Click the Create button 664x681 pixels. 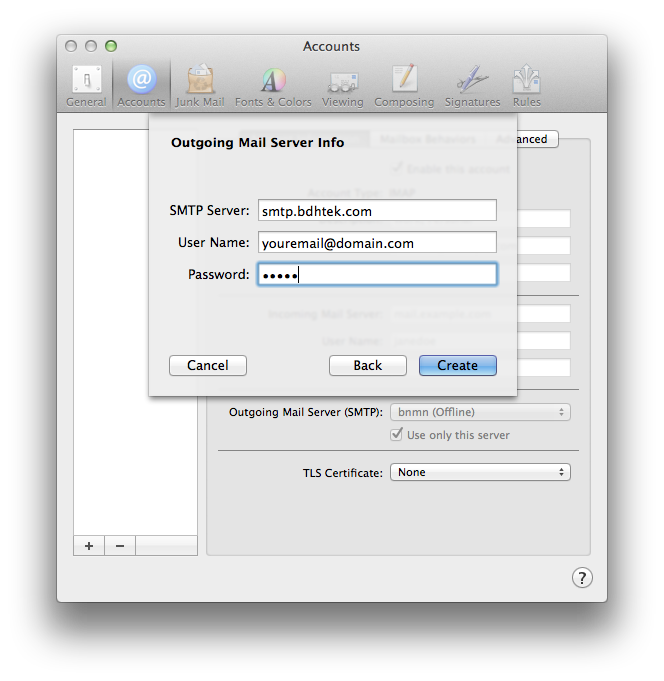pos(458,365)
